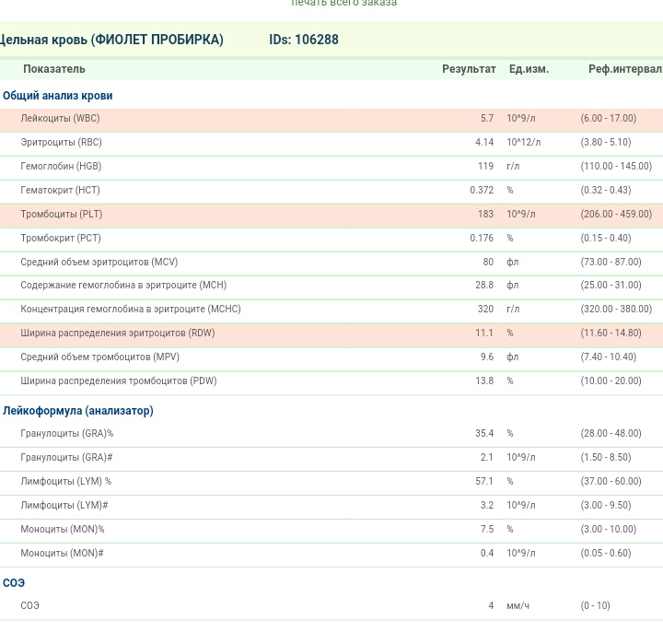Select 'Средний объем тромбоцитов (MPV)' label
Image resolution: width=663 pixels, height=644 pixels.
(99, 357)
